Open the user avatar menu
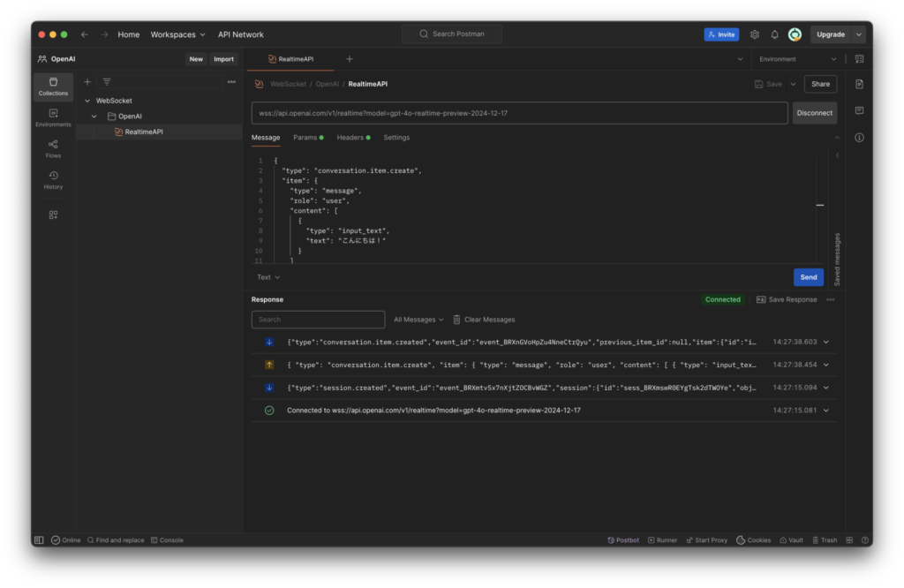The image size is (904, 588). pos(795,34)
